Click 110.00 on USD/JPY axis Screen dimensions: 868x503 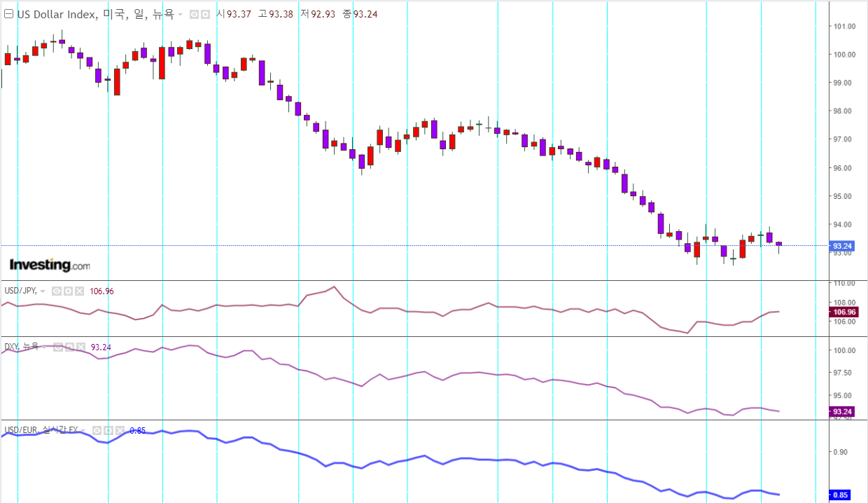844,283
